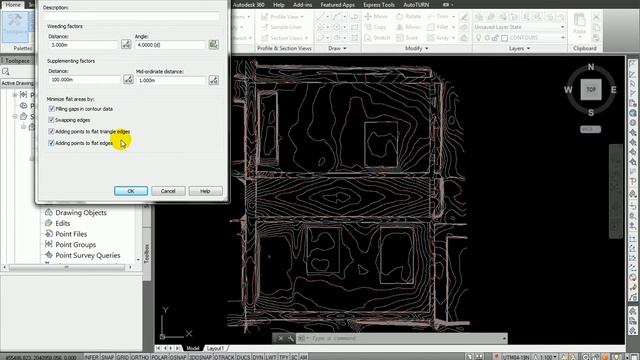Edit the Weeding Distance field

click(83, 45)
